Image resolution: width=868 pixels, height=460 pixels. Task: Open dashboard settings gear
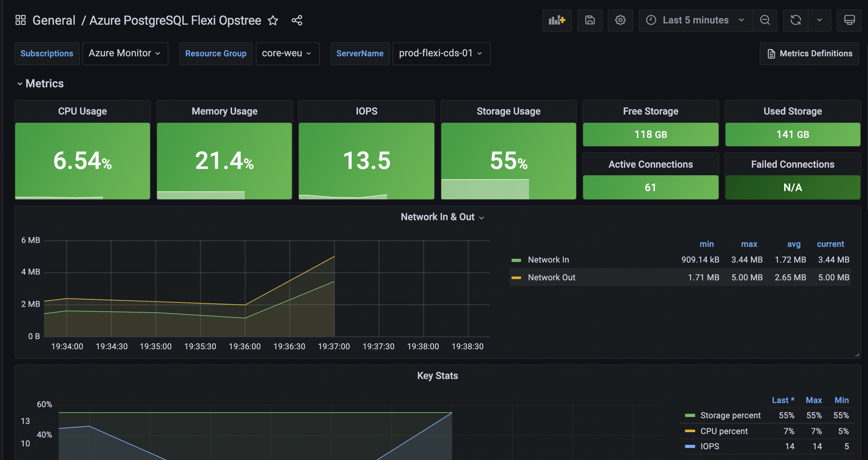620,20
